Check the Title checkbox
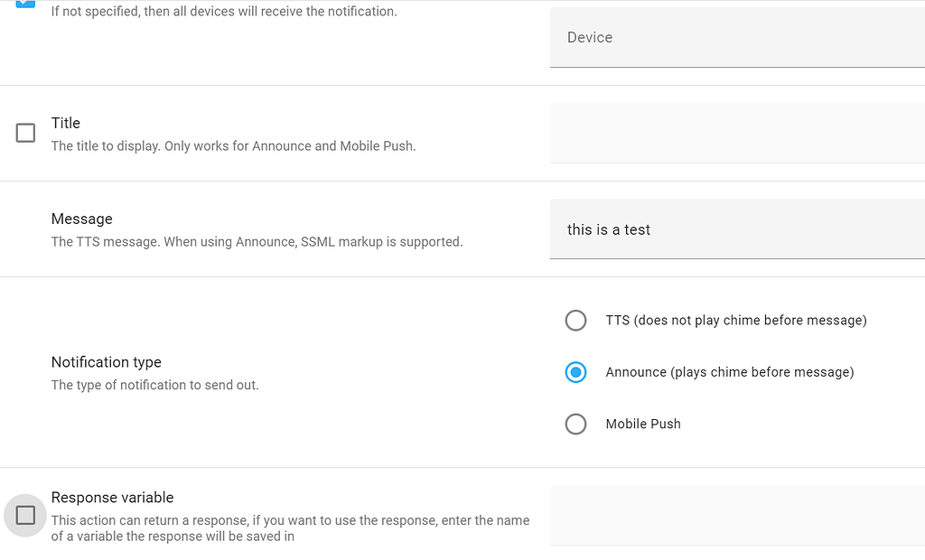Viewport: 925px width, 560px height. coord(25,133)
